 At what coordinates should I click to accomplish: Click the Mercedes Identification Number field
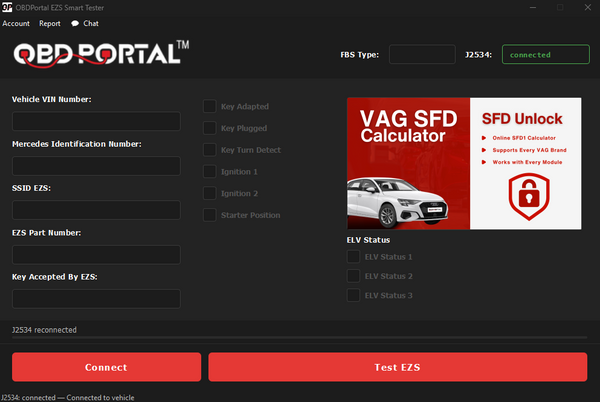tap(96, 166)
